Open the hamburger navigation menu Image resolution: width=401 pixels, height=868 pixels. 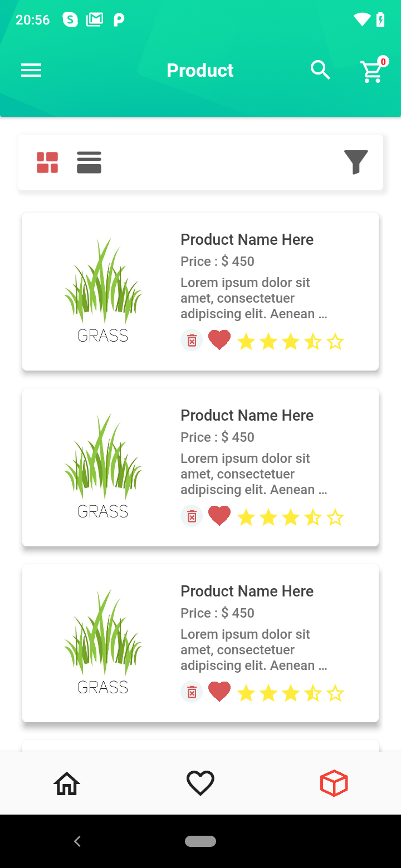31,71
